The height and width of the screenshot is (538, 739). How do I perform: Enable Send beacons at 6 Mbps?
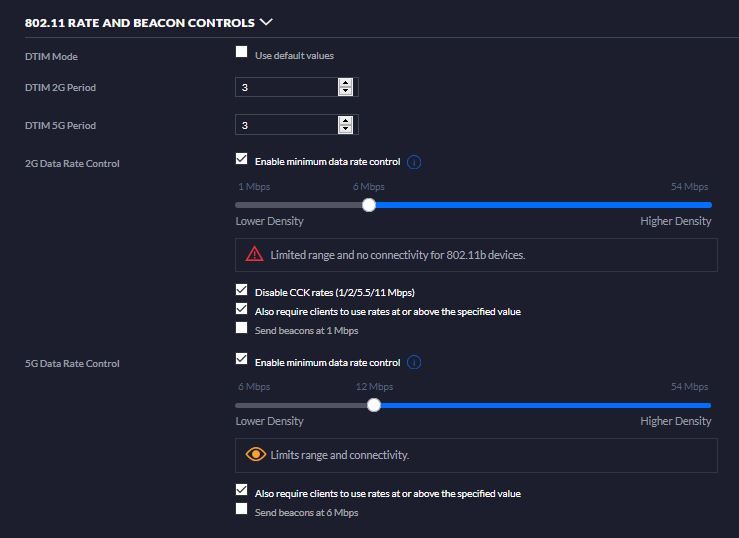(241, 510)
